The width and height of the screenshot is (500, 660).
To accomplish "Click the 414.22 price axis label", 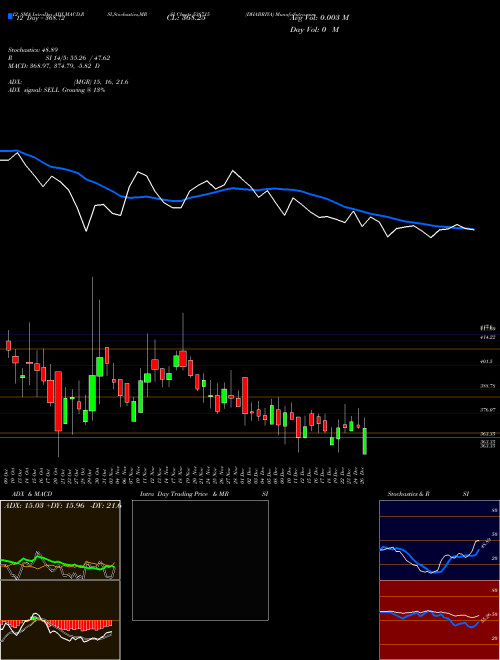I will (x=487, y=337).
